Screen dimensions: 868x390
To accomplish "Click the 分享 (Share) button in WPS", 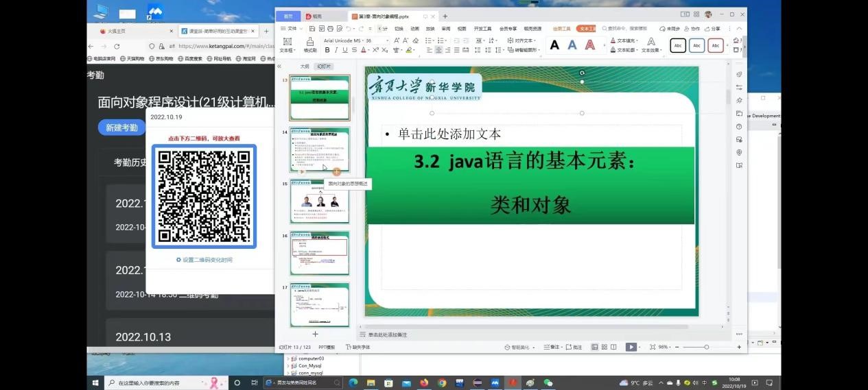I will tap(713, 29).
